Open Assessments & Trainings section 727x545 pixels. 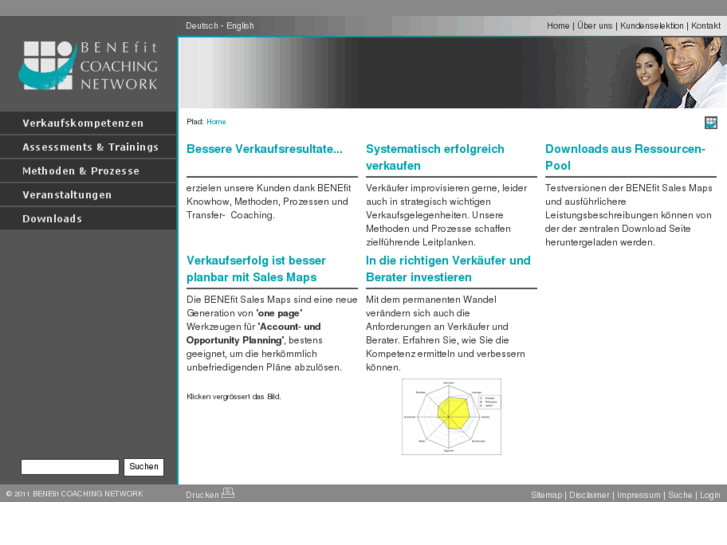coord(88,147)
